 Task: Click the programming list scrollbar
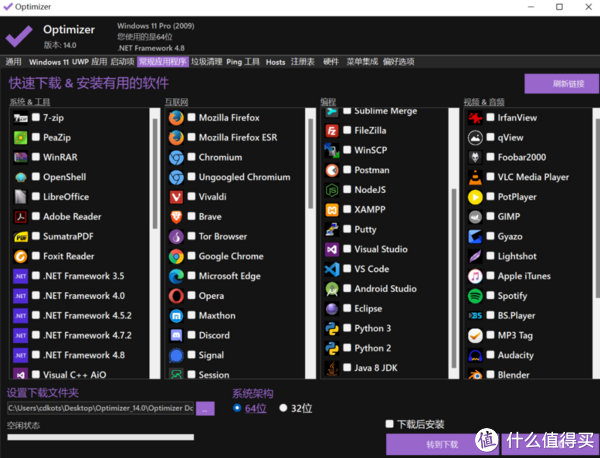coord(454,278)
